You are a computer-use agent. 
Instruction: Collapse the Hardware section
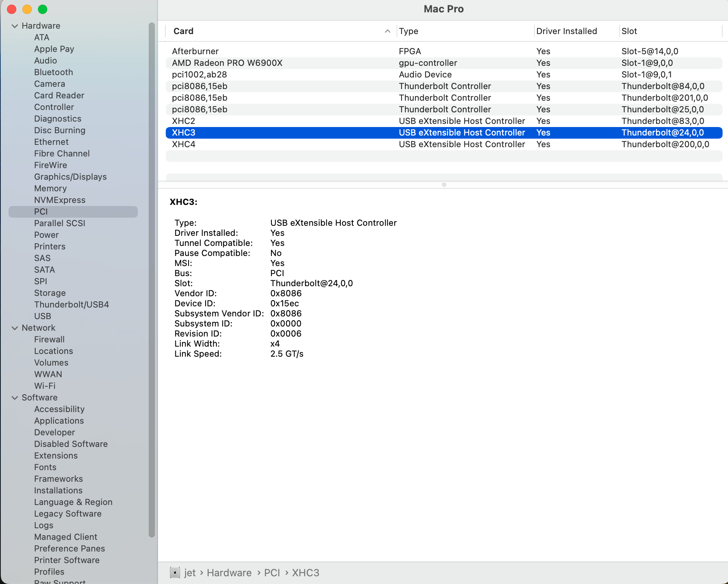click(15, 26)
